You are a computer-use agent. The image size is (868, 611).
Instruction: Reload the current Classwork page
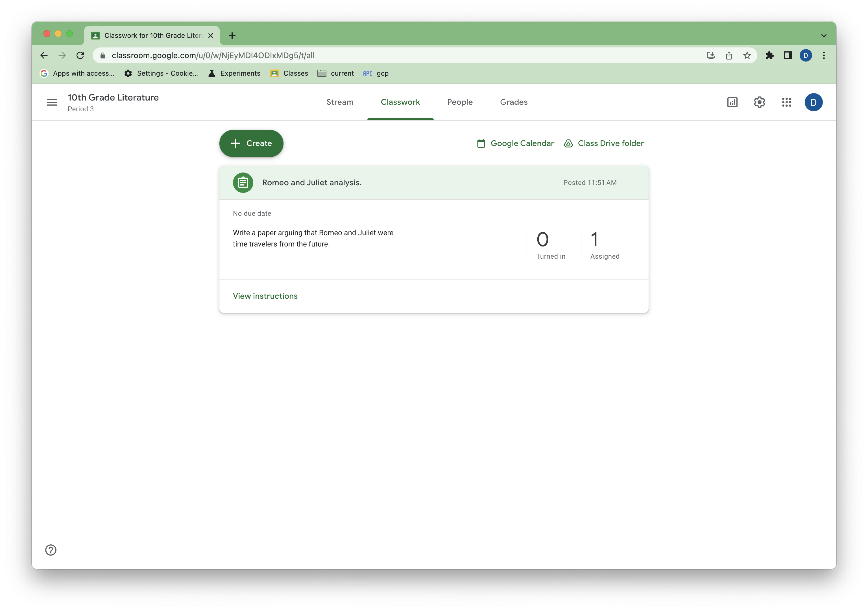80,55
